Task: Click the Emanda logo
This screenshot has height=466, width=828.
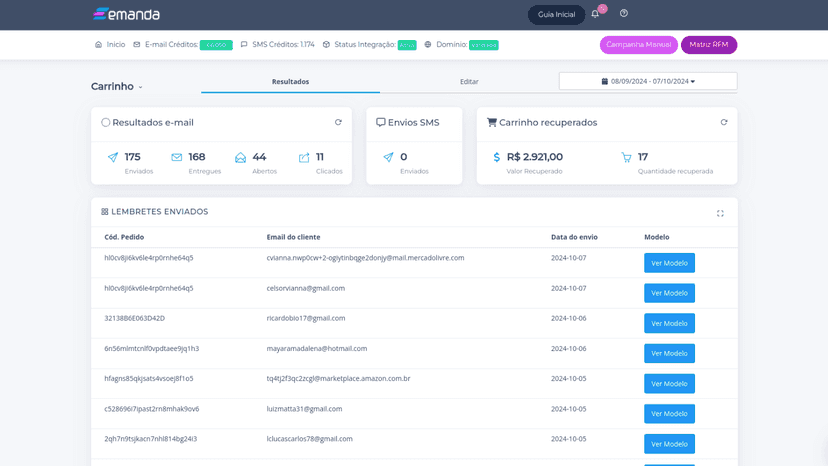Action: click(x=126, y=14)
